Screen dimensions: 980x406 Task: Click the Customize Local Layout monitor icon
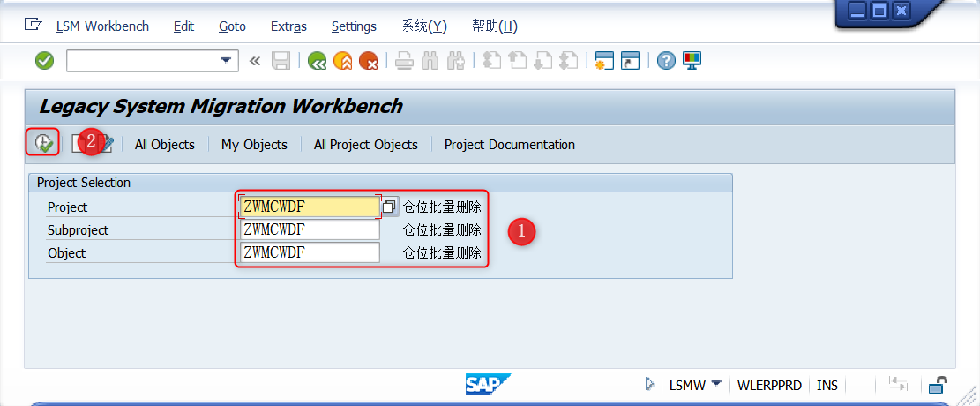pyautogui.click(x=692, y=61)
